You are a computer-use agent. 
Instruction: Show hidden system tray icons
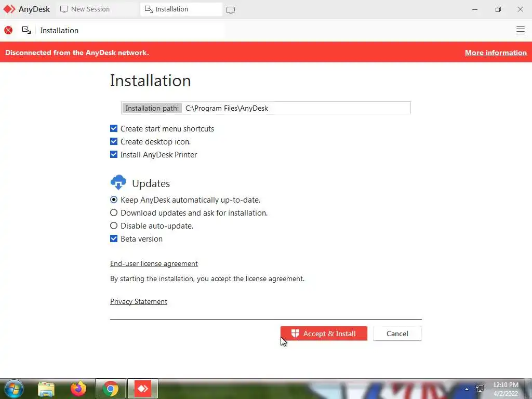(x=467, y=389)
